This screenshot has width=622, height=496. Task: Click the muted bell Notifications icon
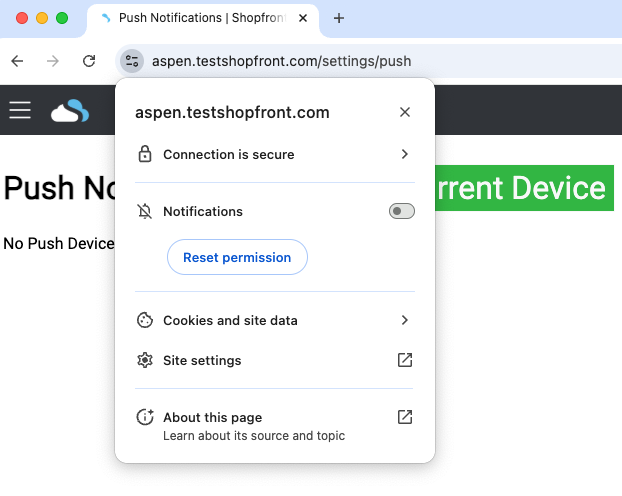pos(145,212)
